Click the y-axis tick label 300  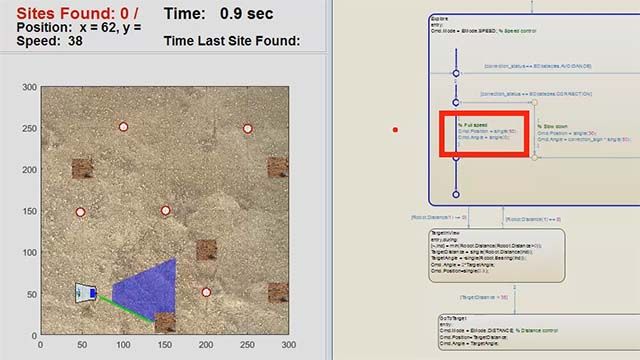[x=29, y=87]
